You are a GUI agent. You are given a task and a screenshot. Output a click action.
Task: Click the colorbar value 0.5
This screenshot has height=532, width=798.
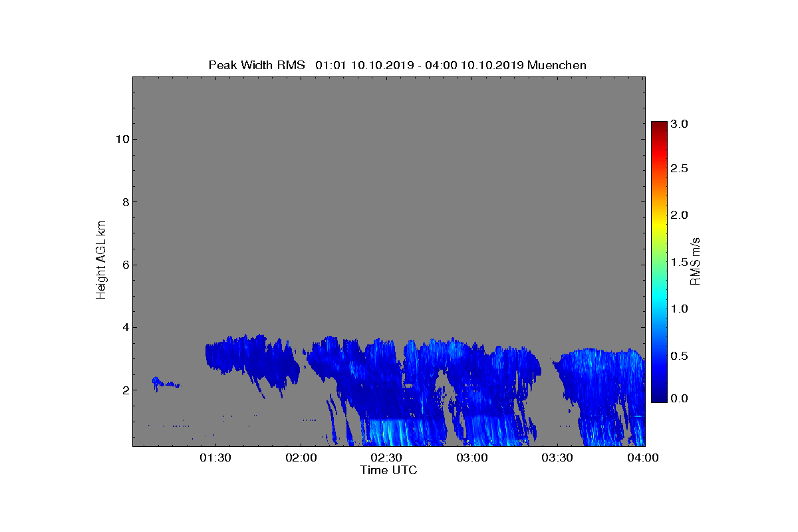(679, 356)
